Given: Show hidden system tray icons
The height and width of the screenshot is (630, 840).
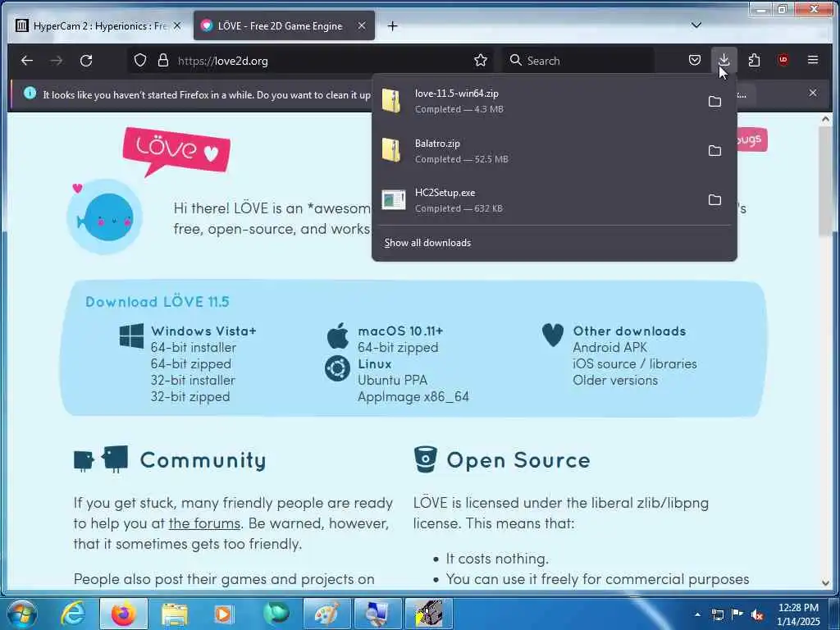Looking at the screenshot, I should point(697,614).
